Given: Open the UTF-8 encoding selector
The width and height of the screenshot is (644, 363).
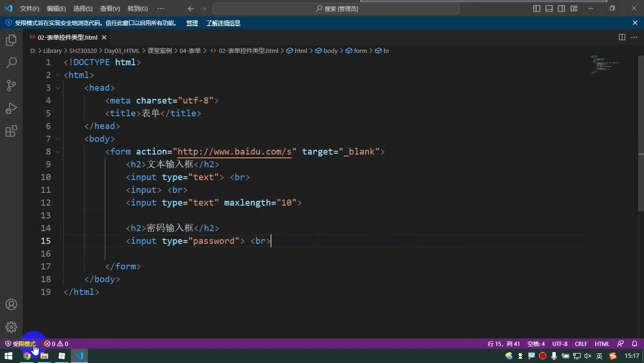Looking at the screenshot, I should click(560, 344).
